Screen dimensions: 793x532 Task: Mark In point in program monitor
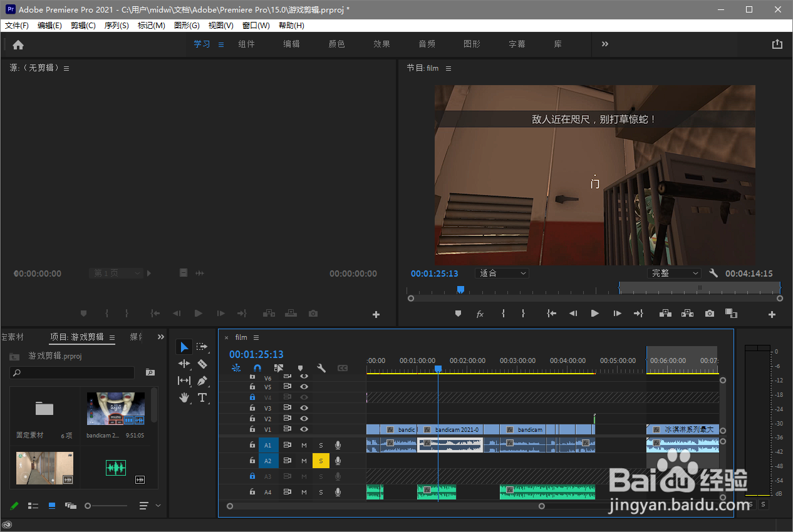503,314
